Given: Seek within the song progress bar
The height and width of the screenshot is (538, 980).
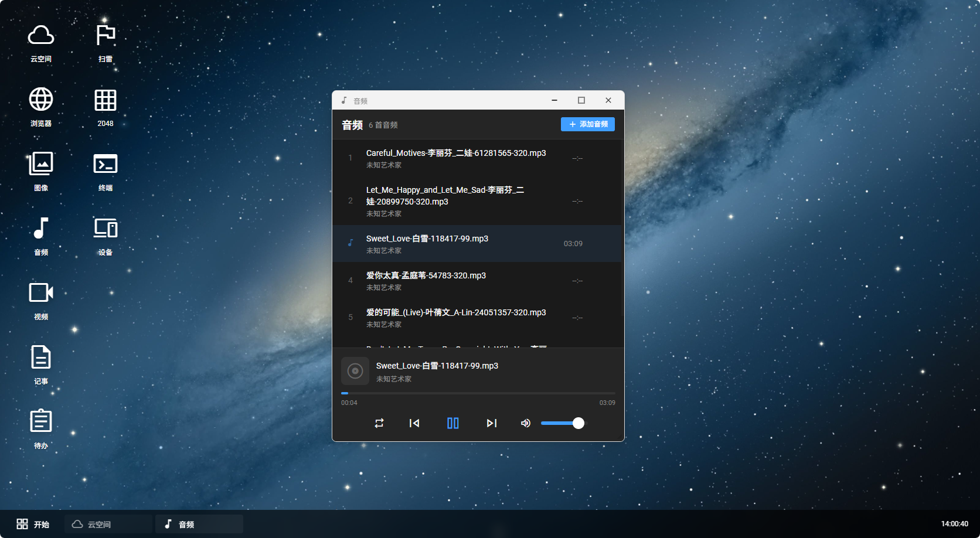Looking at the screenshot, I should tap(478, 393).
